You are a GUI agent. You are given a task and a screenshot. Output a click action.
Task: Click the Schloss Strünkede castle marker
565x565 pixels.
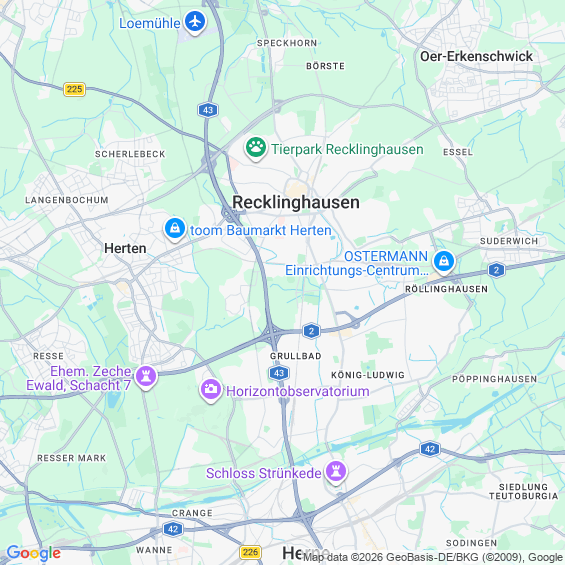coord(336,472)
